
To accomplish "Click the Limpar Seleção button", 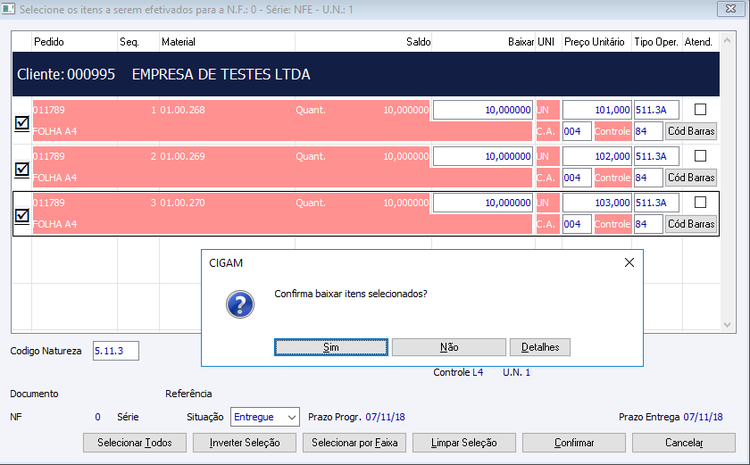I will 464,443.
